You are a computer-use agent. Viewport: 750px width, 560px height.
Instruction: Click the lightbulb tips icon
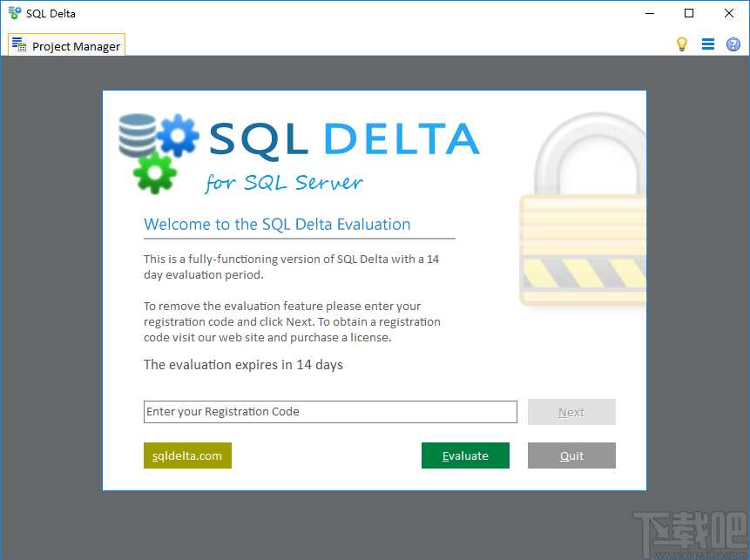[682, 44]
